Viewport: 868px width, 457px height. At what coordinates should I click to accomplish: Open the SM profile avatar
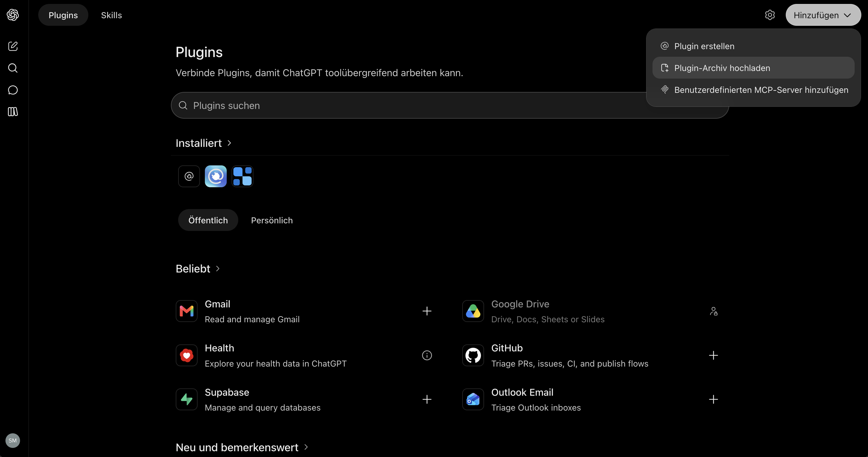click(x=13, y=441)
